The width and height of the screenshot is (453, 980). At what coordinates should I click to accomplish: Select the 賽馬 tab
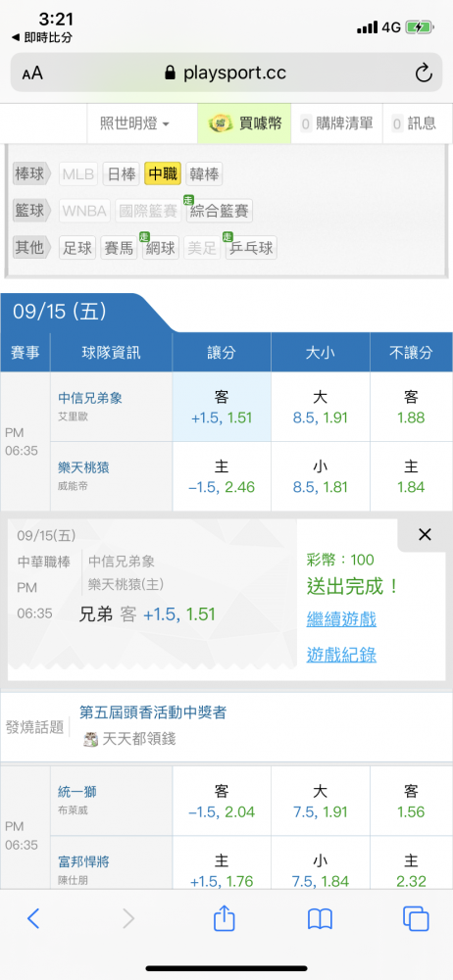[x=119, y=248]
